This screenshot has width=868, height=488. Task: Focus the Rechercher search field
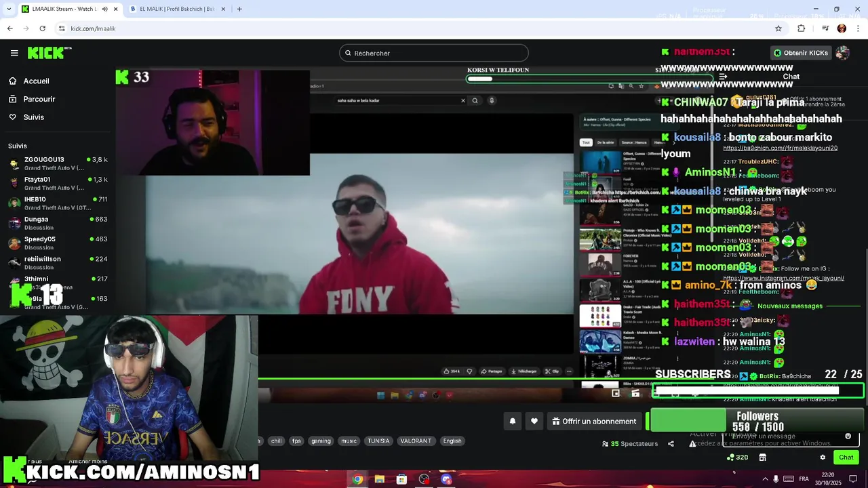point(434,53)
